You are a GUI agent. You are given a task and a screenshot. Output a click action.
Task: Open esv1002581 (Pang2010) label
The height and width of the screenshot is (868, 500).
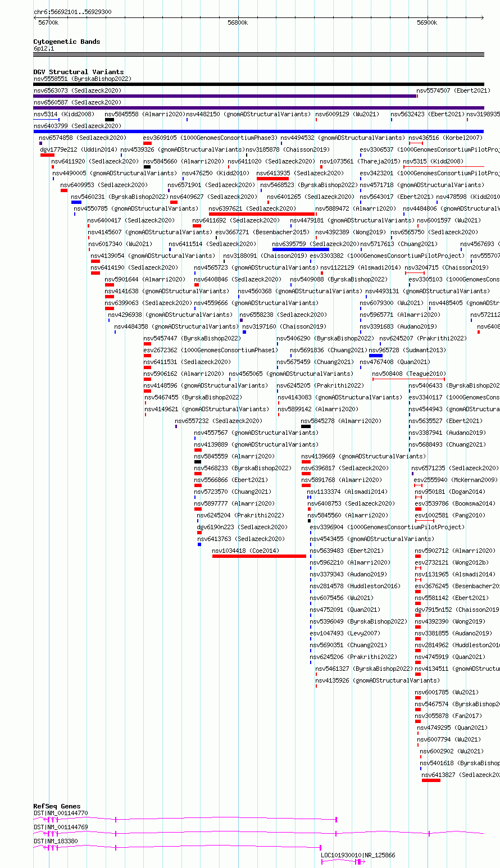coord(450,515)
